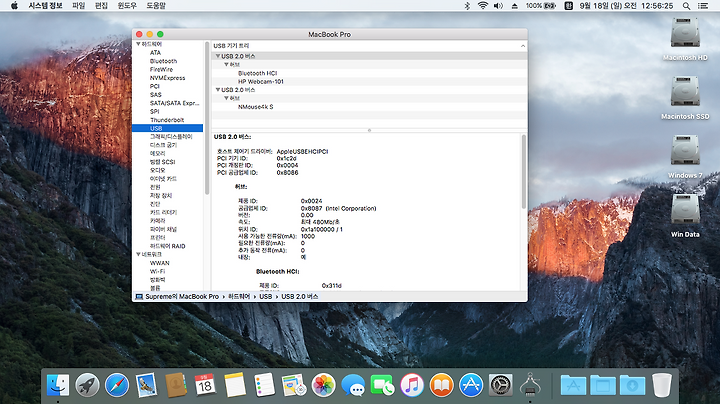Launch Safari from the Dock

point(117,385)
